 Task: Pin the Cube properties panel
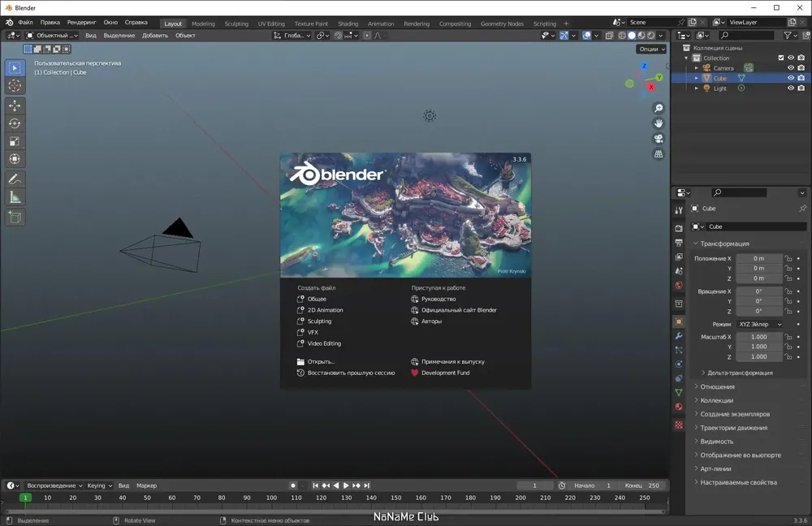(802, 208)
